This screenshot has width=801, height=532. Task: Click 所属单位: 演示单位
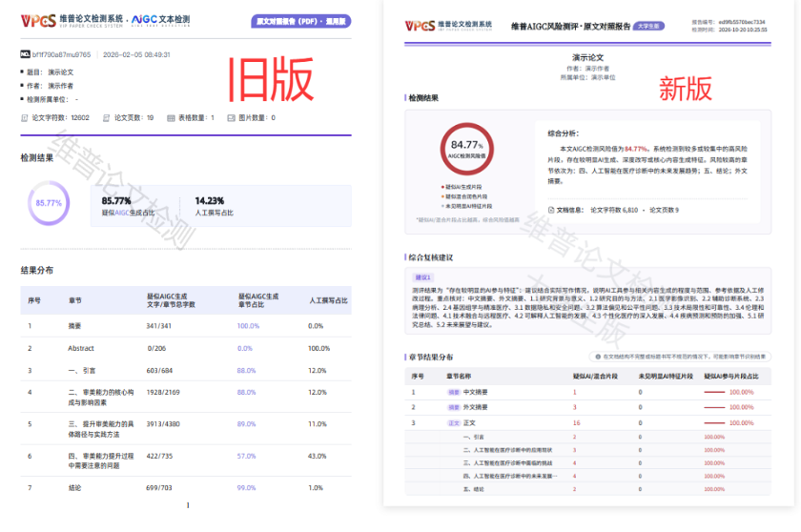point(587,77)
